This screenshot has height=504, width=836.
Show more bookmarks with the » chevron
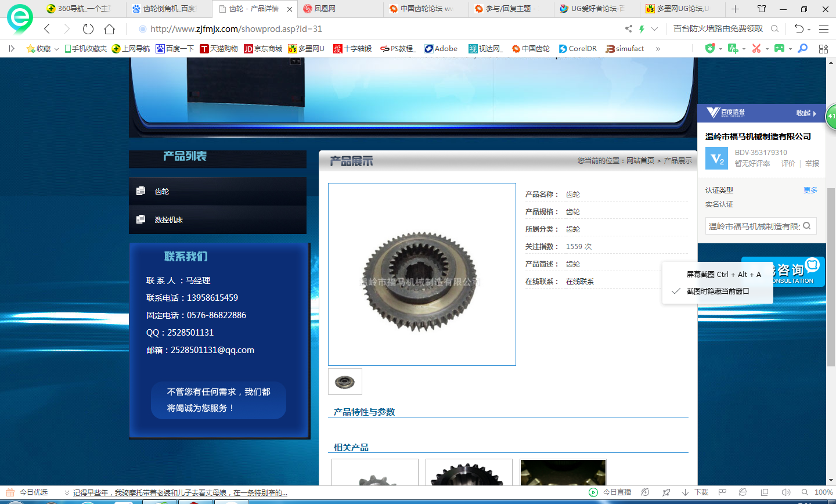tap(658, 49)
